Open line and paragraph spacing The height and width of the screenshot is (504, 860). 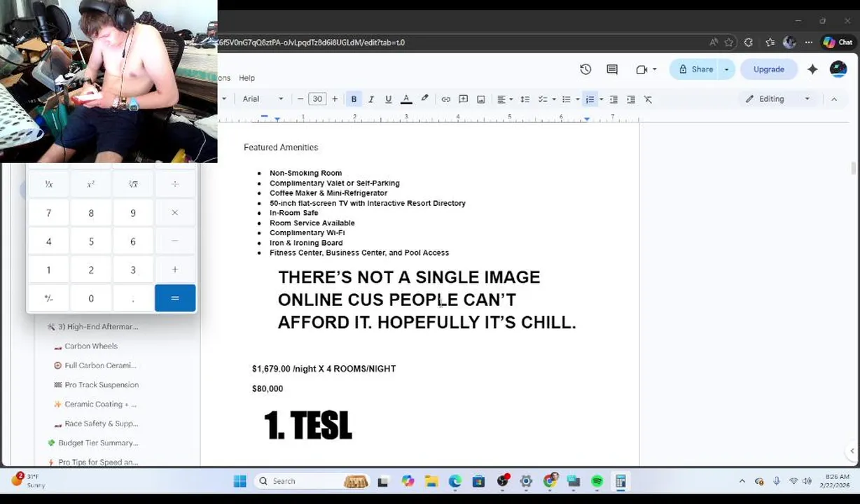525,99
